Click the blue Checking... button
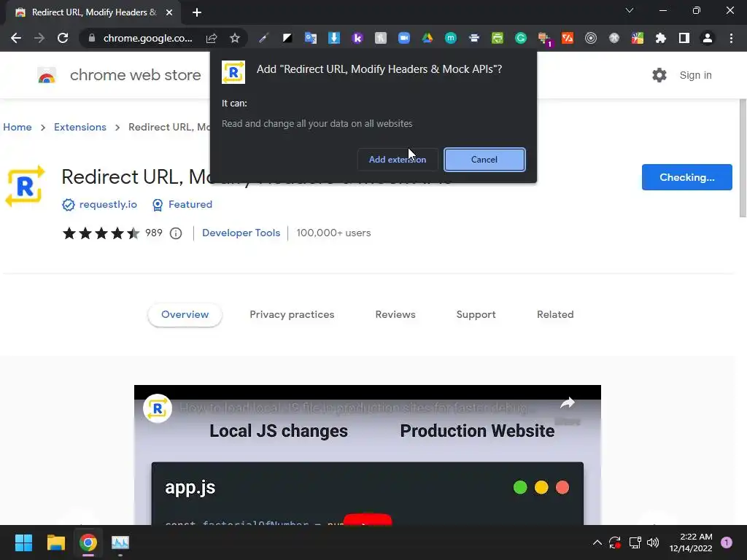 click(686, 177)
